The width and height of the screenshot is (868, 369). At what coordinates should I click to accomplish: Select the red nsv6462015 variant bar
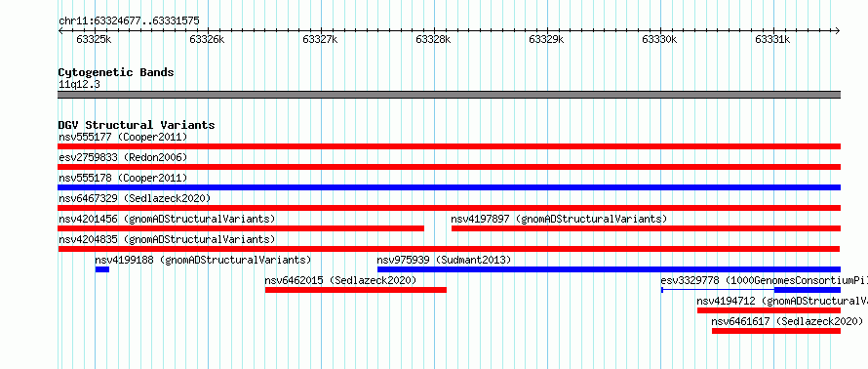click(356, 290)
